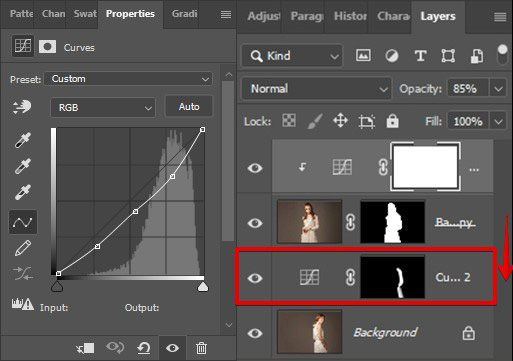513x361 pixels.
Task: Select the Curves 2 layer mask thumbnail
Action: 393,277
